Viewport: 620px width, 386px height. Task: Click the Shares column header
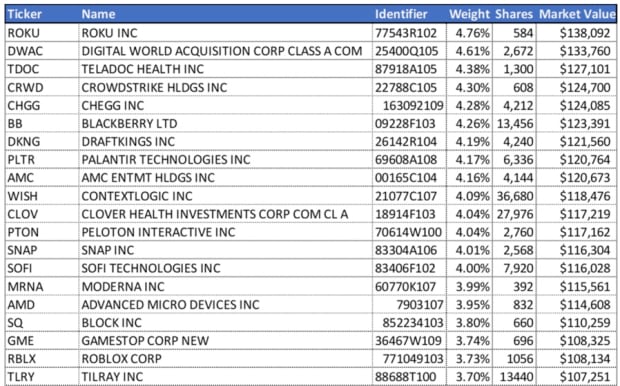(x=514, y=14)
